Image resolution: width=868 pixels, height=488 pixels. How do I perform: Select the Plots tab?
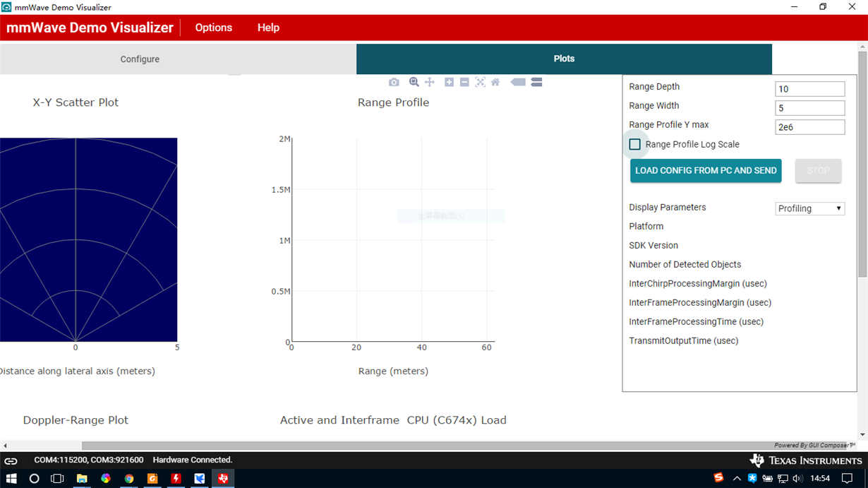point(564,59)
